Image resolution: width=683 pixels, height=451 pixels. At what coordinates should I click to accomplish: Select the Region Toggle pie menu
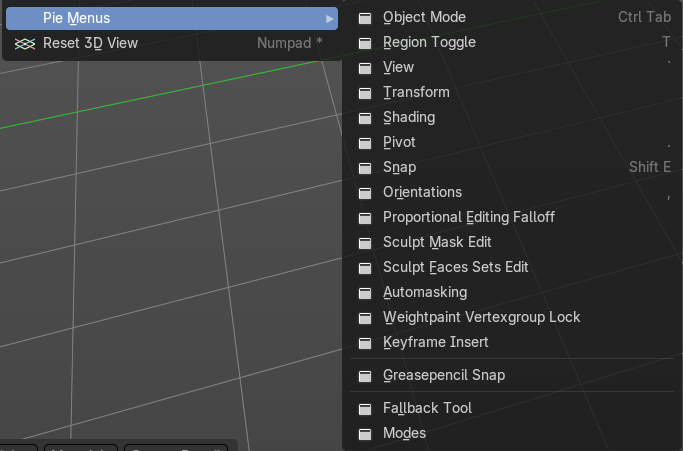512,42
